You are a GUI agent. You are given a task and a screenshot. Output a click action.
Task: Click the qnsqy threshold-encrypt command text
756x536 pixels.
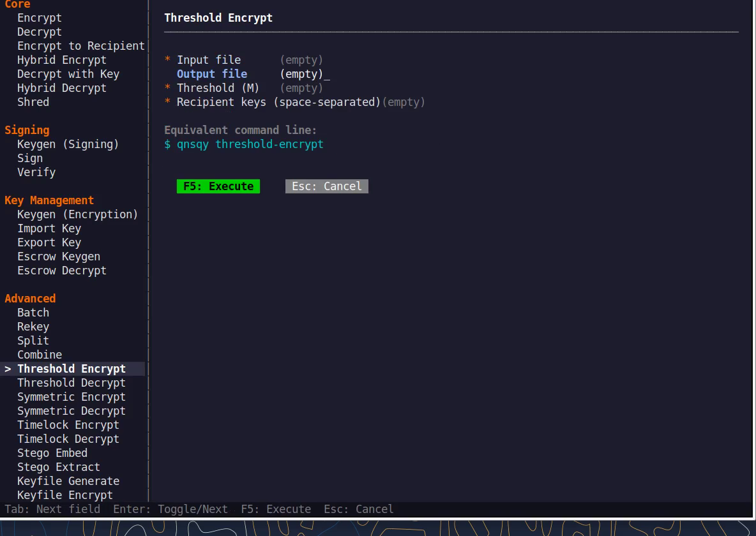tap(250, 144)
